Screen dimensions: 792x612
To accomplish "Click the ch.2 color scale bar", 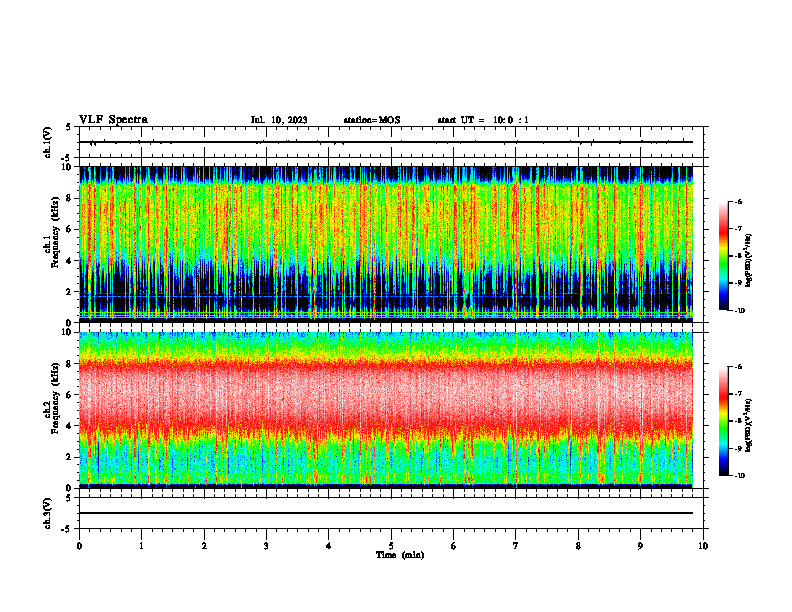I will 724,421.
